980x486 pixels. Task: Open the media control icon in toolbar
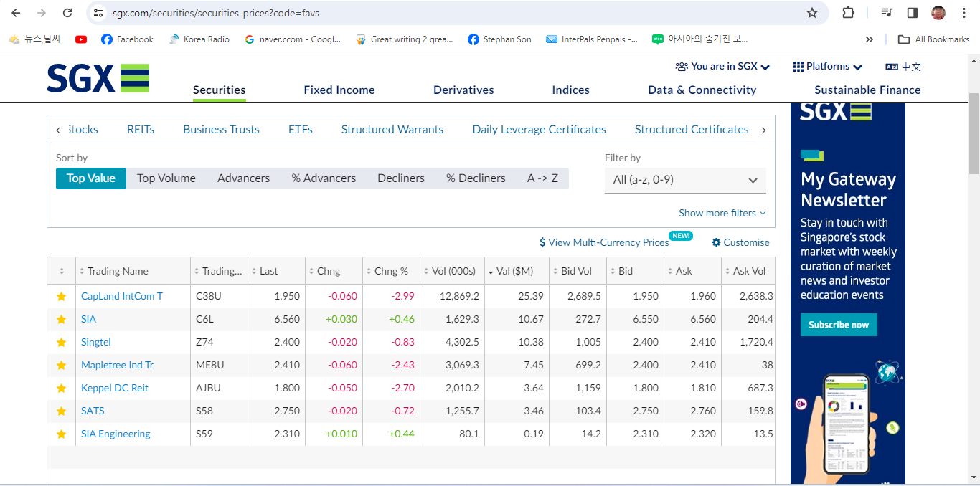point(887,13)
